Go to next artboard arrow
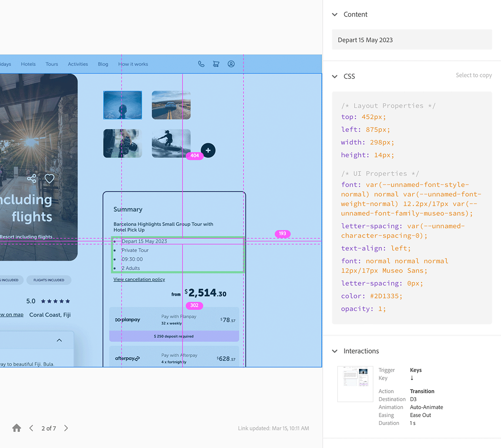 pos(66,428)
